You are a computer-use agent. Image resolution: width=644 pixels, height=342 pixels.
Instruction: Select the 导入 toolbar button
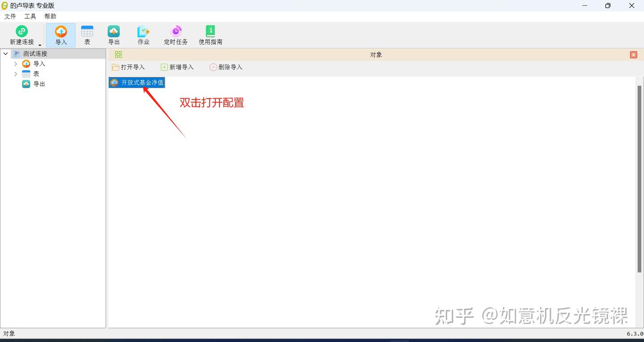(x=61, y=35)
